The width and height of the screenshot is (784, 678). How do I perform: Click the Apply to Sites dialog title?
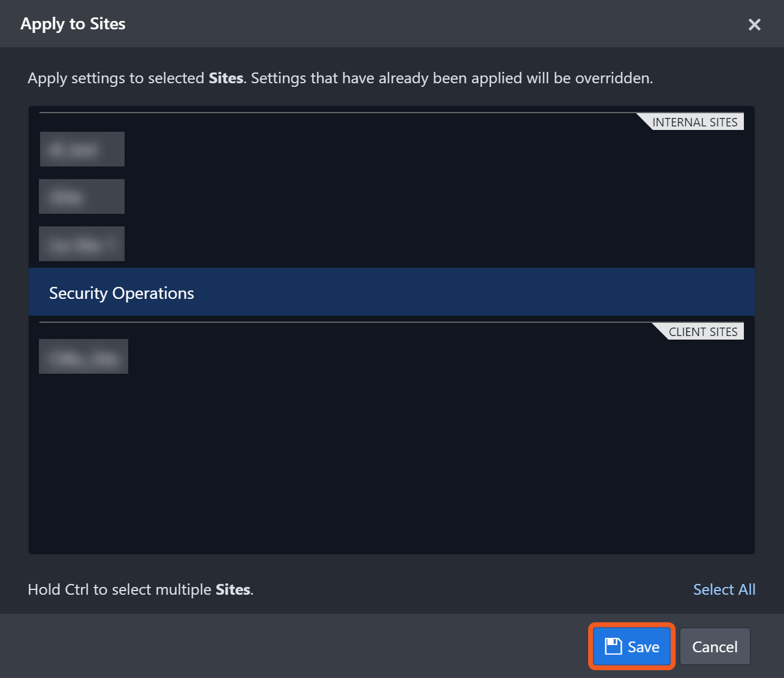click(73, 24)
